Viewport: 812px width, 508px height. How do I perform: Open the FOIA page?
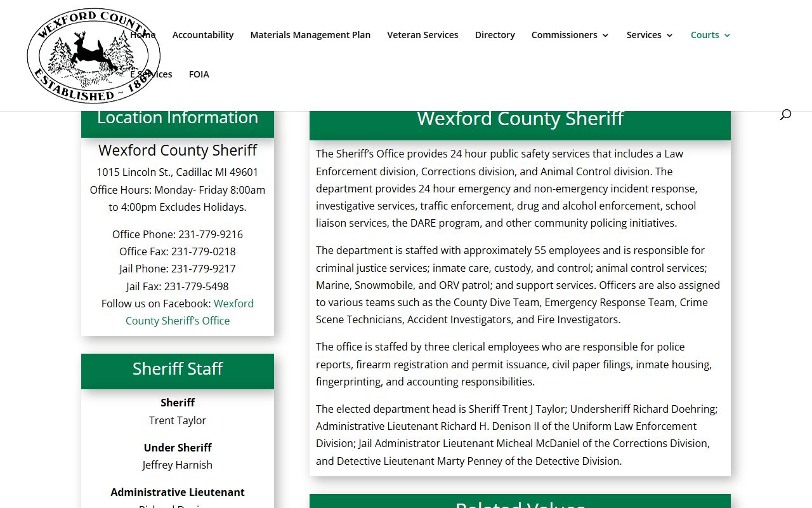199,74
